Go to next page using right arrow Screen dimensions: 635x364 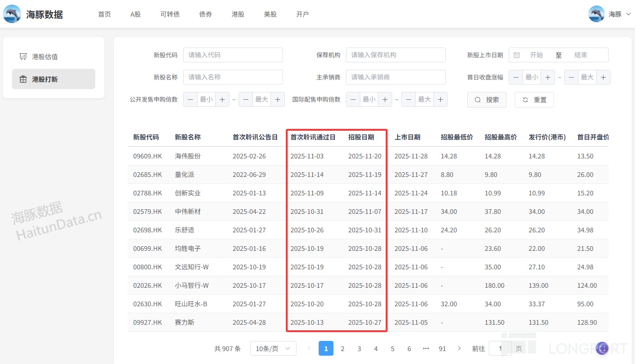pos(459,349)
